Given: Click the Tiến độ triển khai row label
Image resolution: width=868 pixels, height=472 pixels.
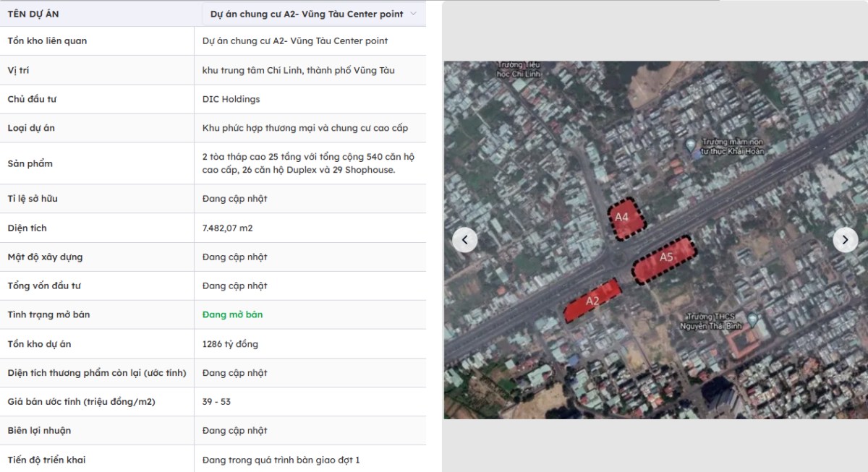Looking at the screenshot, I should (x=47, y=460).
